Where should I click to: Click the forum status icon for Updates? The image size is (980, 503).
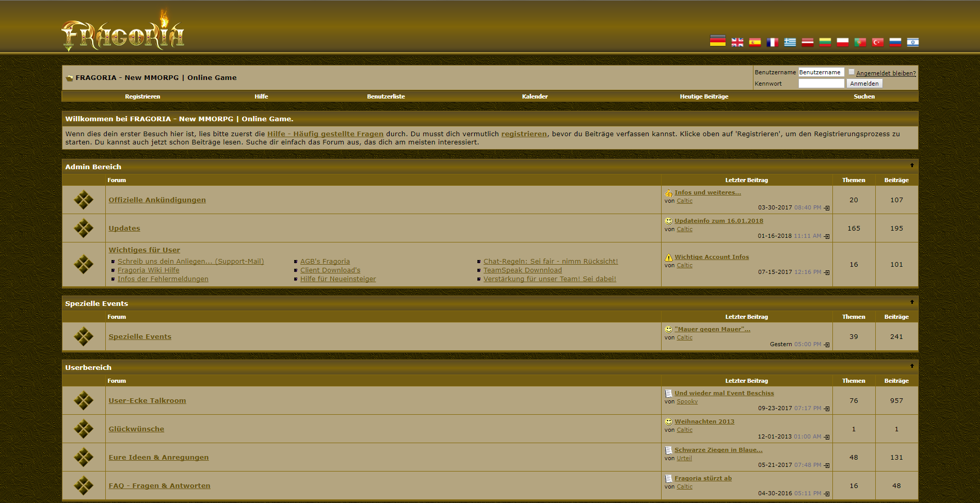pos(84,228)
